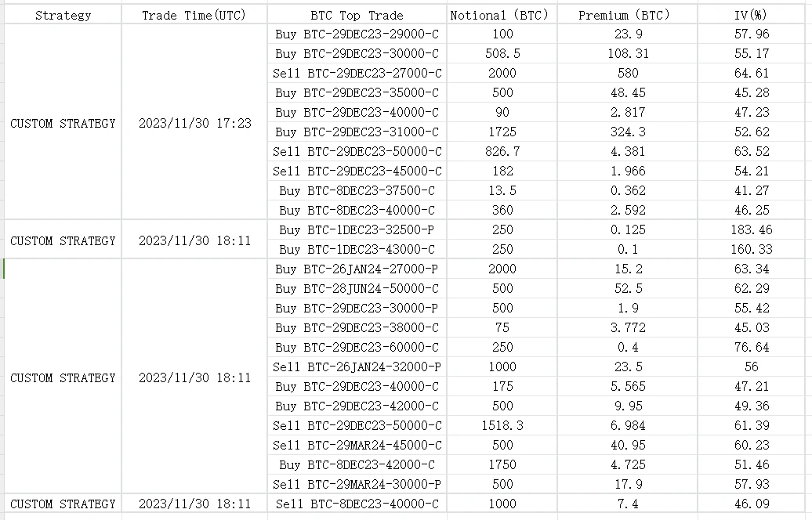This screenshot has width=812, height=520.
Task: Select the Sell BTC-29MAR24-45000-C cell
Action: (357, 445)
